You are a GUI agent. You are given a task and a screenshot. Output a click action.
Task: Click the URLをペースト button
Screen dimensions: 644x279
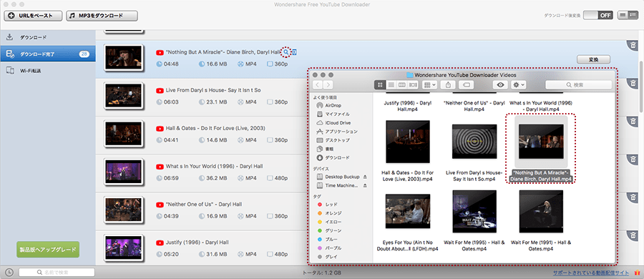point(33,16)
